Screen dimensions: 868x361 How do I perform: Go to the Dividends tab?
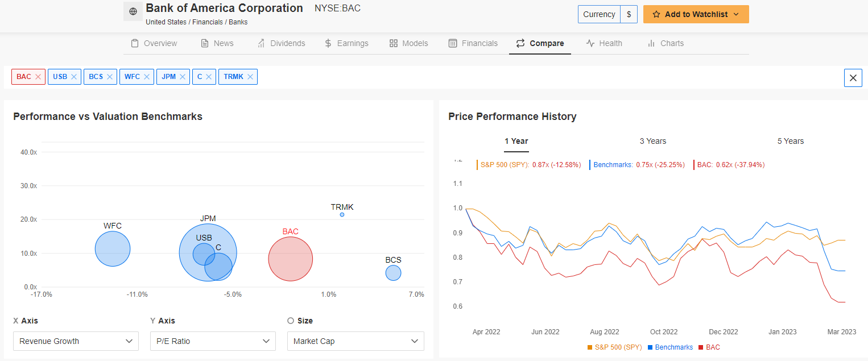[x=281, y=43]
